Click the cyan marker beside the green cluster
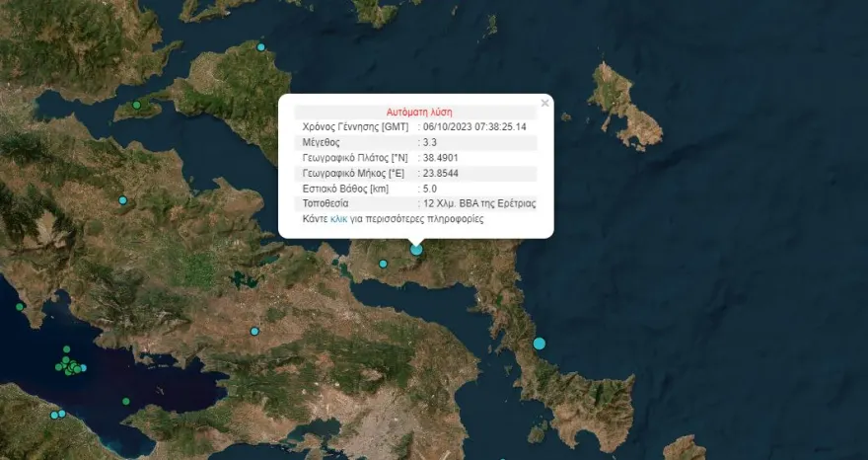The height and width of the screenshot is (460, 868). coord(83,368)
